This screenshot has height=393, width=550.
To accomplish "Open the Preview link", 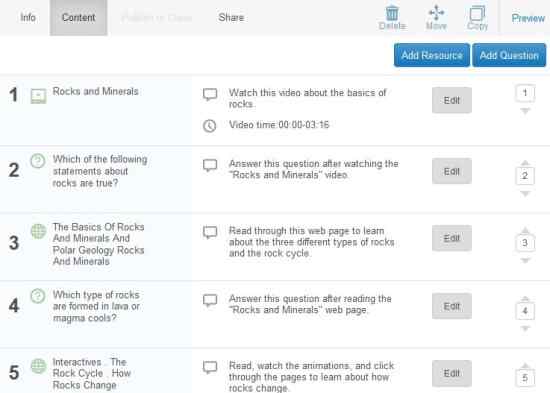I will [x=528, y=18].
